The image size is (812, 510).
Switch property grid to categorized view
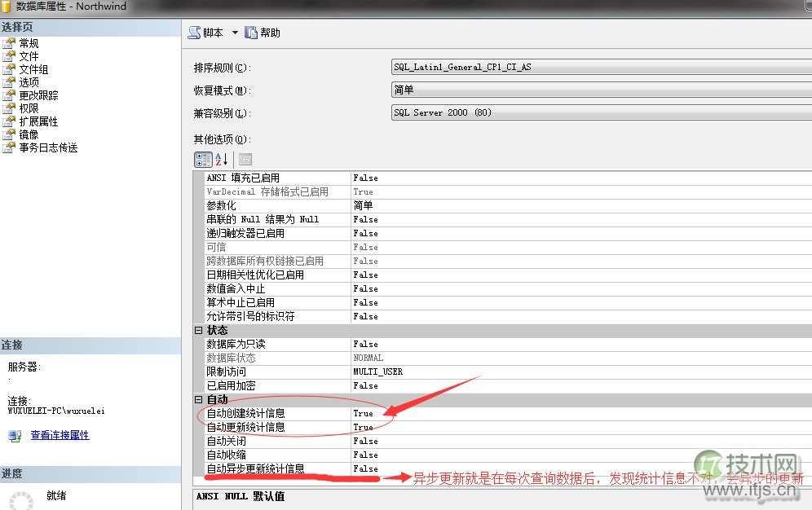pos(203,159)
